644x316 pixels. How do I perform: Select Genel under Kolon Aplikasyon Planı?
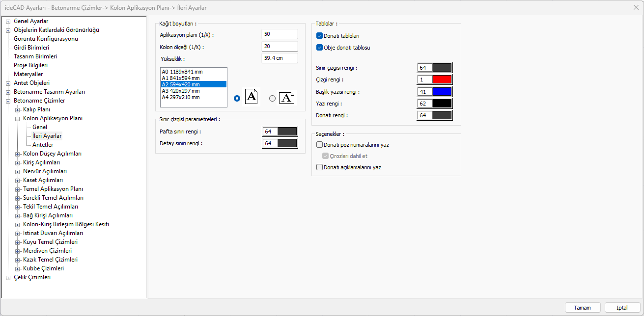pos(40,127)
